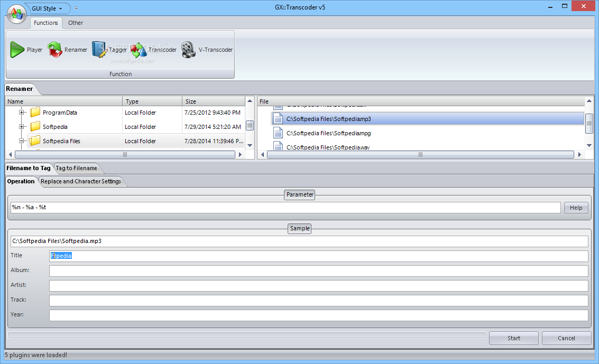The width and height of the screenshot is (599, 364).
Task: Switch to the Other ribbon tab
Action: [x=75, y=23]
